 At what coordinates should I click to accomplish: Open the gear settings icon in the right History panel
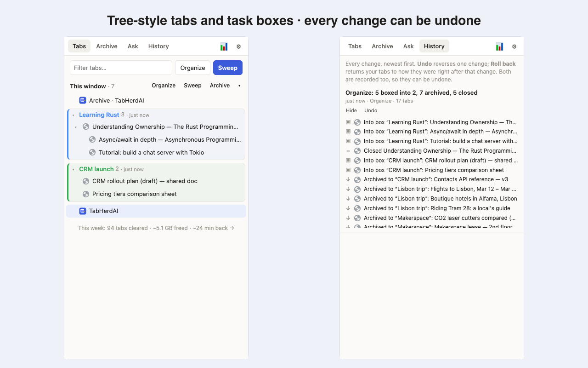(514, 46)
